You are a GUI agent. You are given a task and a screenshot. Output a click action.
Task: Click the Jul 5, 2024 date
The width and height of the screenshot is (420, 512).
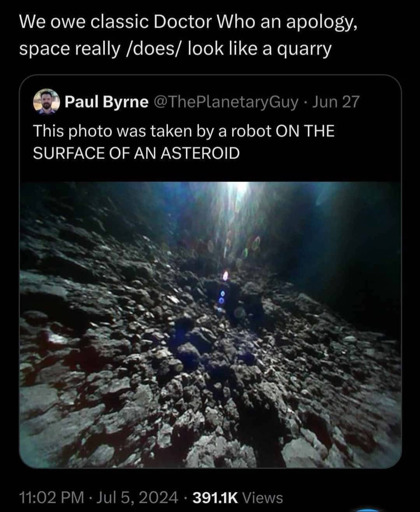tap(138, 498)
